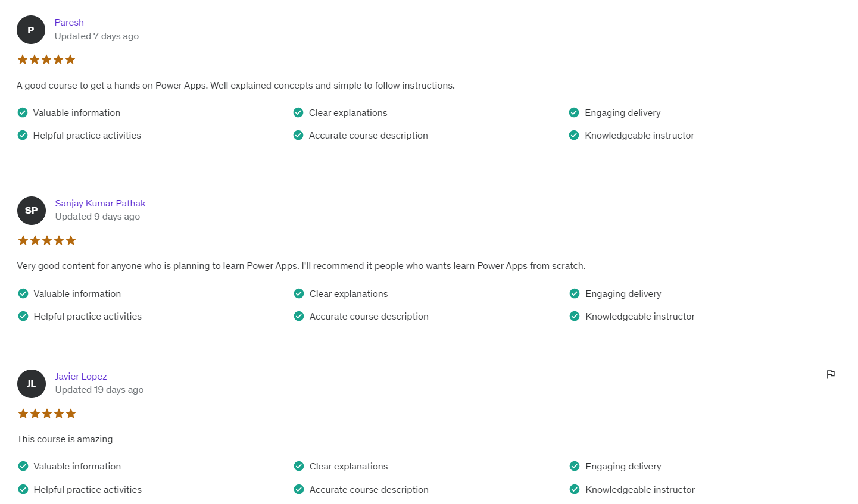Viewport: 858px width, 504px height.
Task: Click the check icon beside Sanjay's Clear explanations
Action: pos(299,293)
